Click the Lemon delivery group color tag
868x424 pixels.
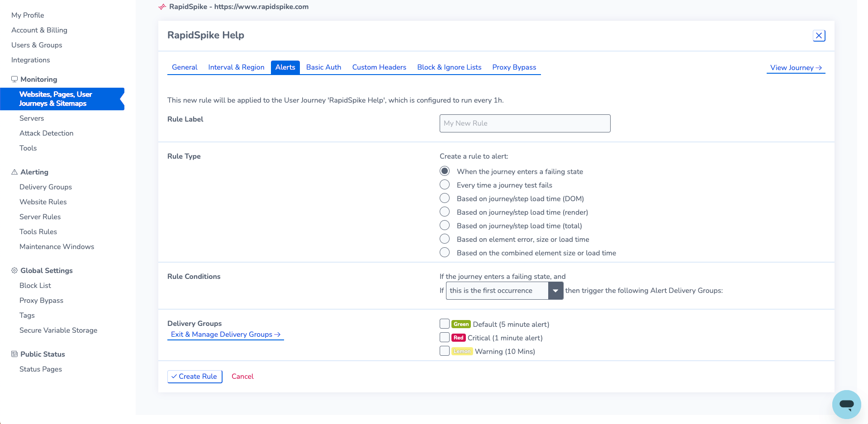[x=462, y=351]
